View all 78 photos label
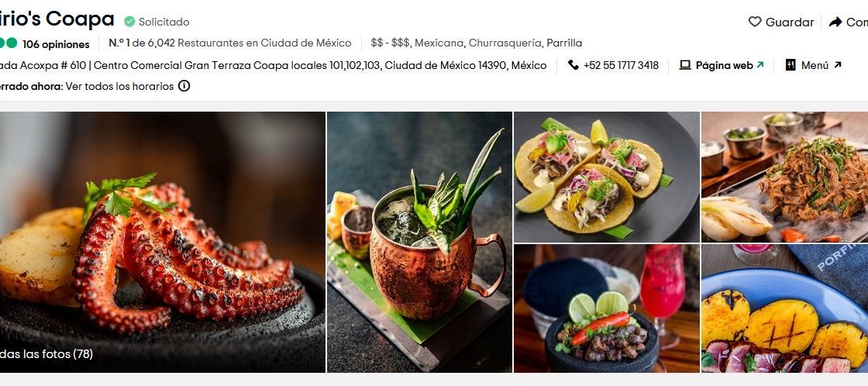Image resolution: width=868 pixels, height=386 pixels. pos(46,354)
